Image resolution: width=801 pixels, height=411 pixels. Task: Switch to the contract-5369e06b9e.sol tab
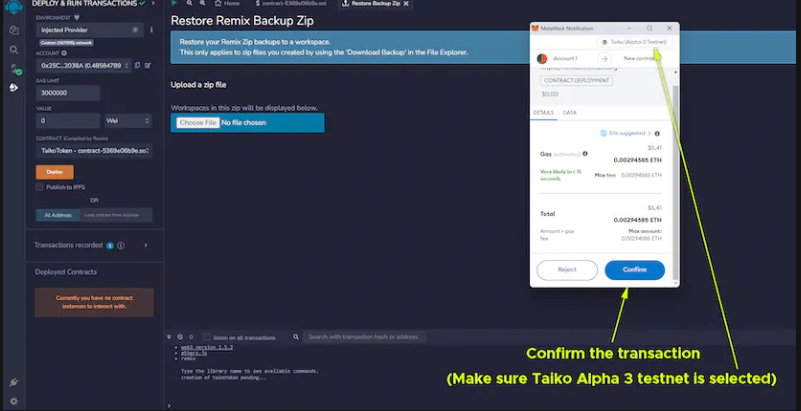[291, 4]
